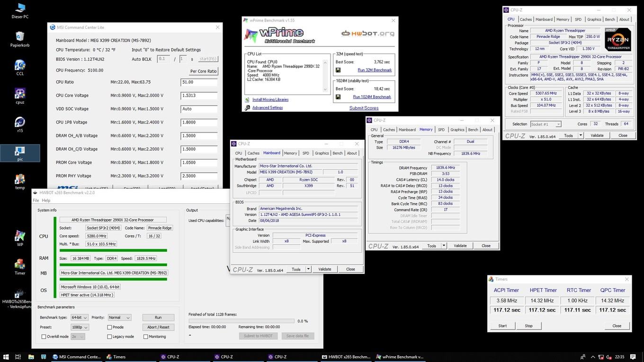644x362 pixels.
Task: Select the temp desktop icon
Action: click(20, 181)
